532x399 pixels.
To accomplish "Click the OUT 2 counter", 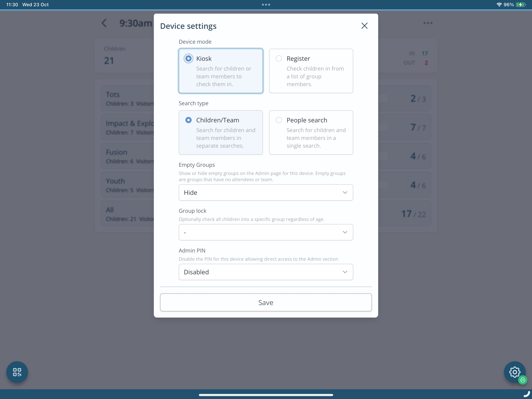I will tap(416, 63).
